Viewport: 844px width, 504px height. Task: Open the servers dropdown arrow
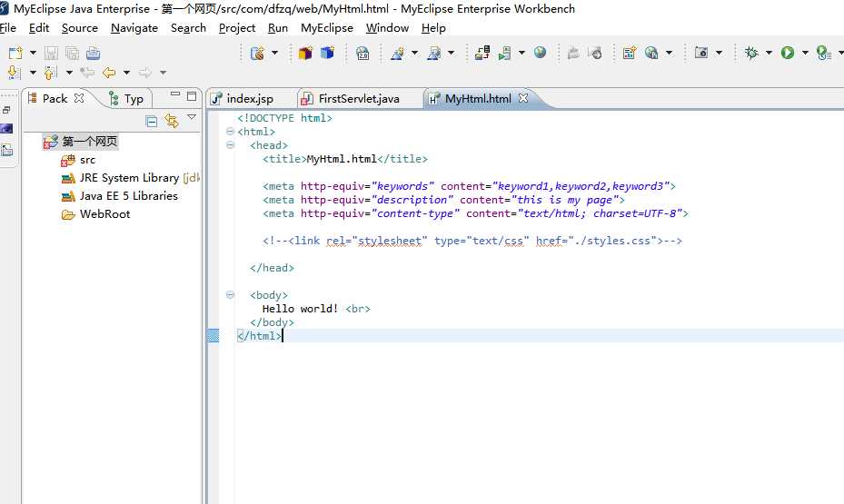point(521,53)
